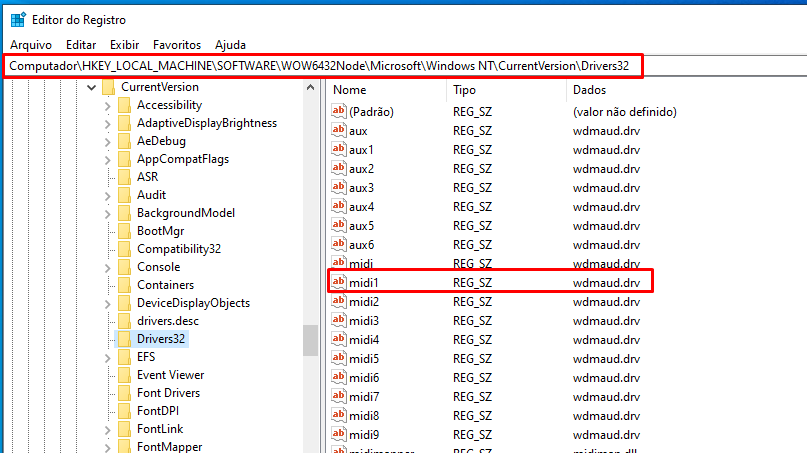Click the ab icon next to midi3
The image size is (807, 453).
point(339,321)
